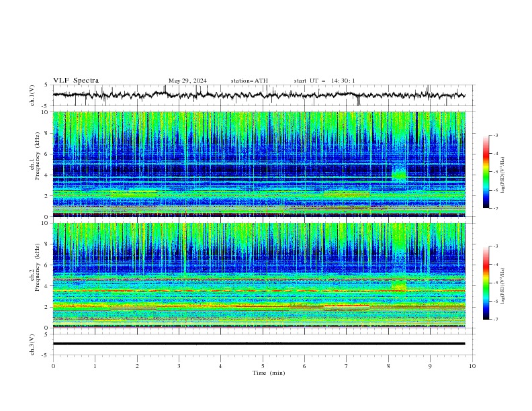The width and height of the screenshot is (532, 411).
Task: Click the ch.2 colorbar "log(PSD)(V²/Hz)" label
Action: [503, 285]
